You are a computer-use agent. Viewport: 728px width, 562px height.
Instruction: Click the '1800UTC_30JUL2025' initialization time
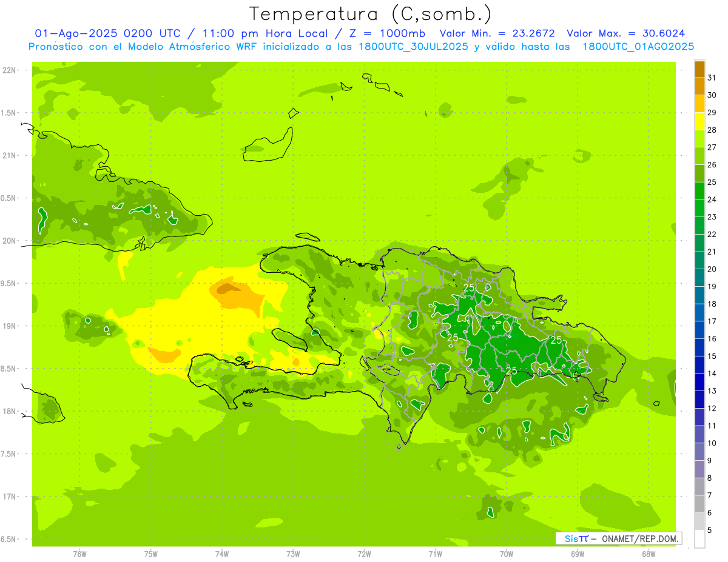[413, 47]
